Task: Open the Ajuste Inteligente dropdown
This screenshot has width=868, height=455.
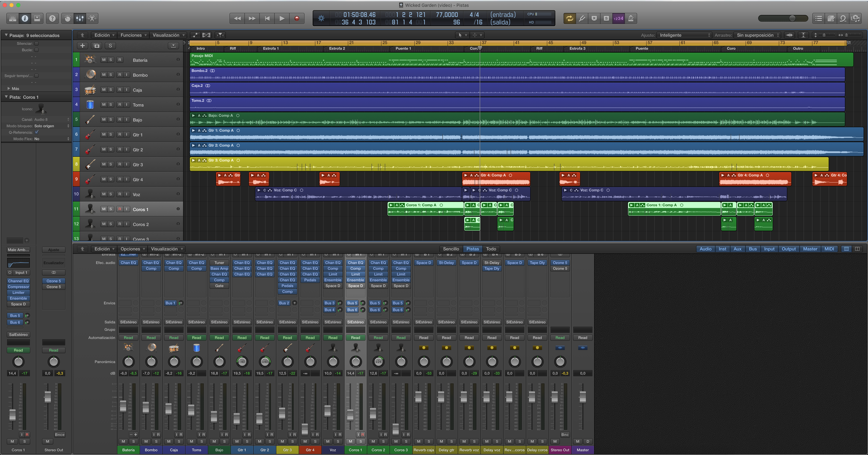Action: coord(684,35)
